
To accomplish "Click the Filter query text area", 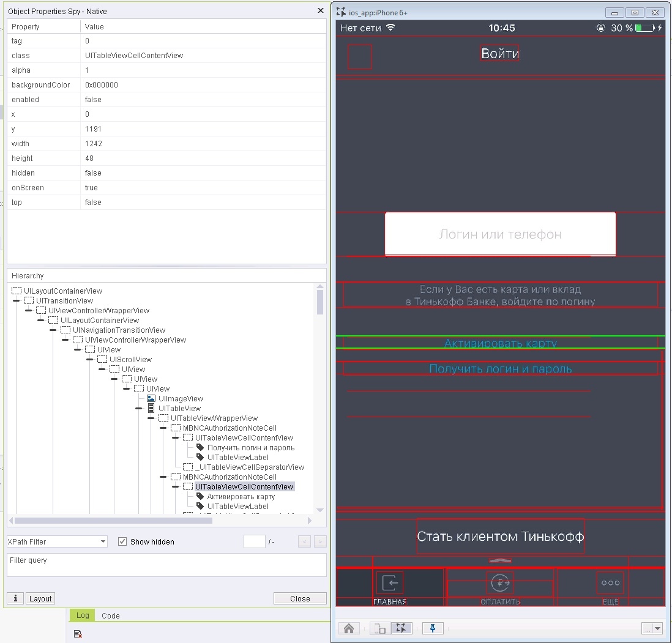I will pyautogui.click(x=166, y=565).
